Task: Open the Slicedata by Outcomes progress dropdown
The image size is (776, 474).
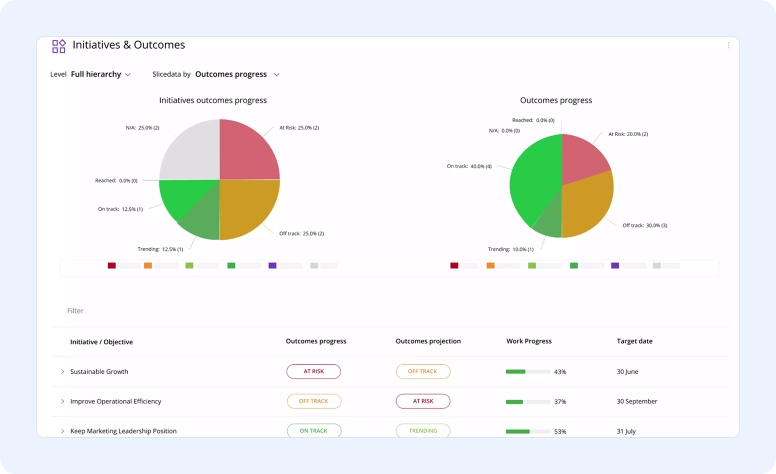Action: tap(237, 74)
